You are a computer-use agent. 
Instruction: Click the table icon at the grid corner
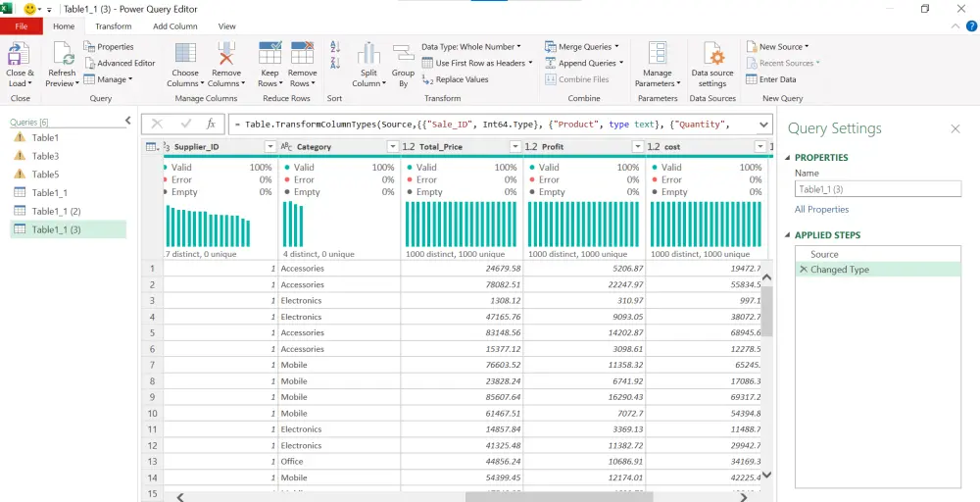(152, 147)
